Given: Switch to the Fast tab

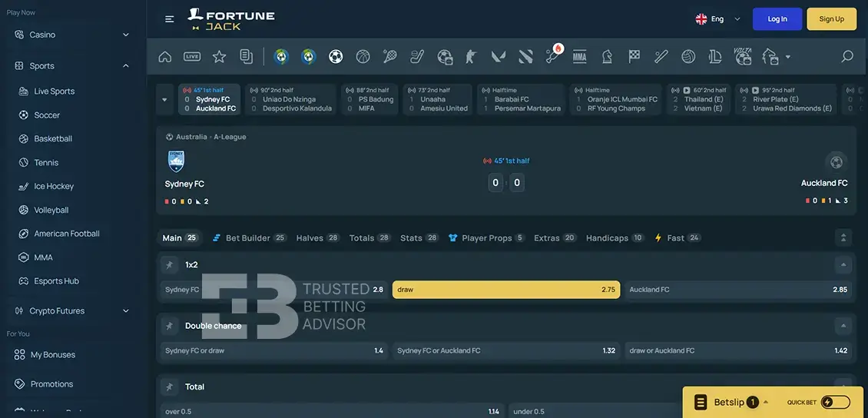Looking at the screenshot, I should point(678,238).
